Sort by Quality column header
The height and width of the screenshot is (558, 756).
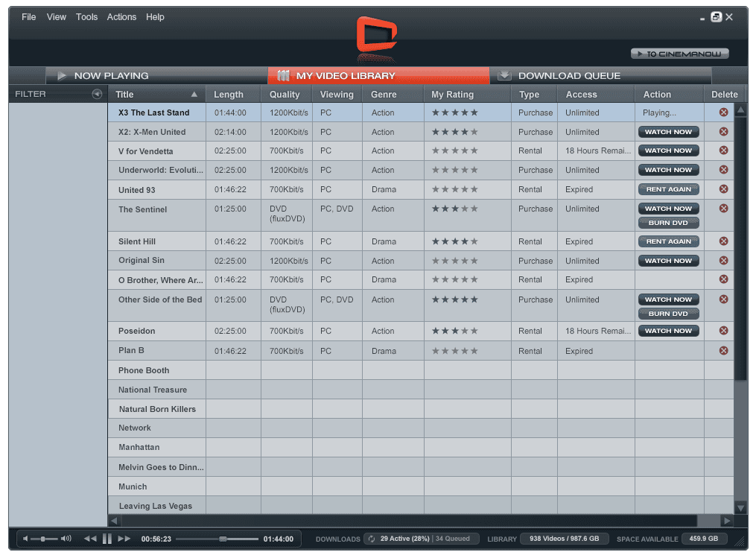(x=287, y=95)
